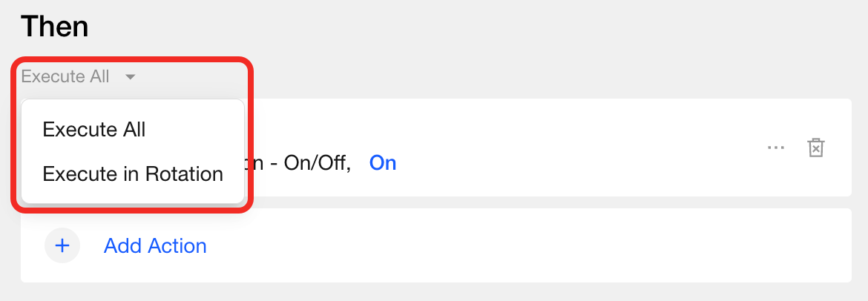Click the Then section heading
The image size is (868, 301).
tap(55, 27)
